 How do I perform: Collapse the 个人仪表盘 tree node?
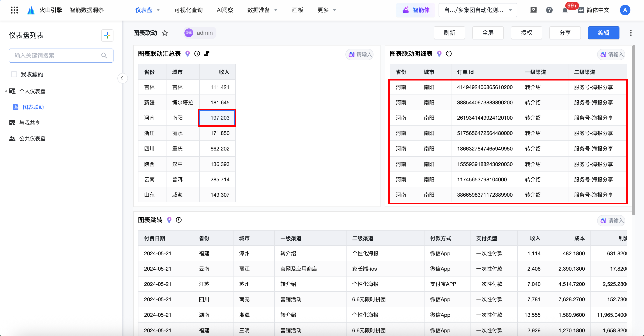[x=5, y=91]
